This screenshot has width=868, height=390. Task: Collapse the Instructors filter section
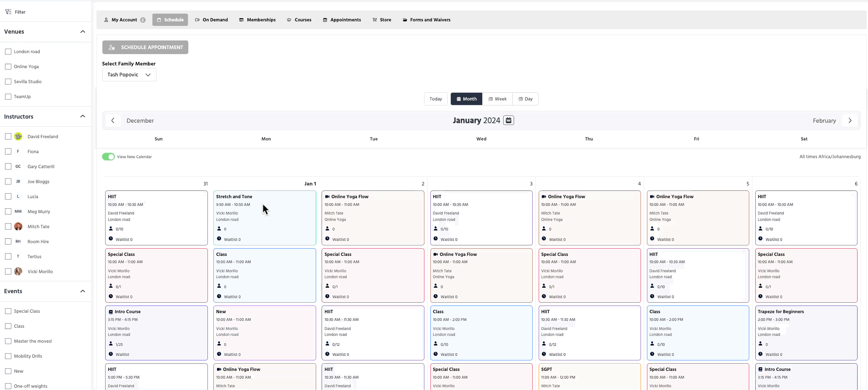[82, 116]
